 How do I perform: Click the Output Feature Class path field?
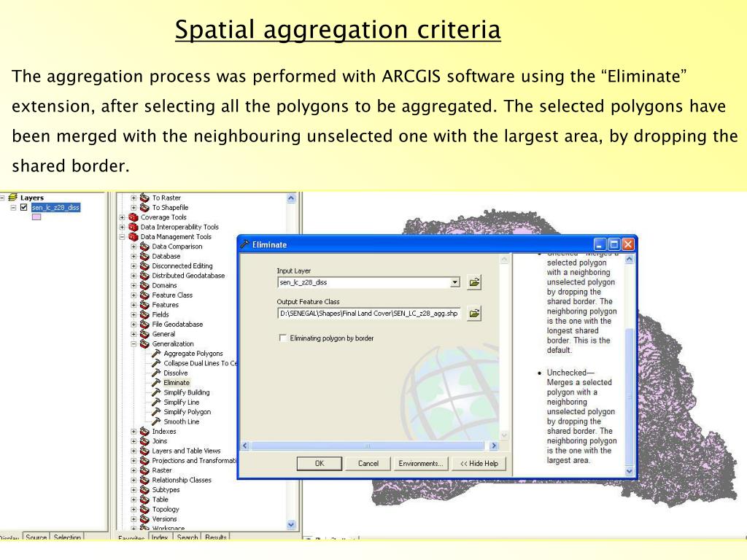pyautogui.click(x=368, y=314)
